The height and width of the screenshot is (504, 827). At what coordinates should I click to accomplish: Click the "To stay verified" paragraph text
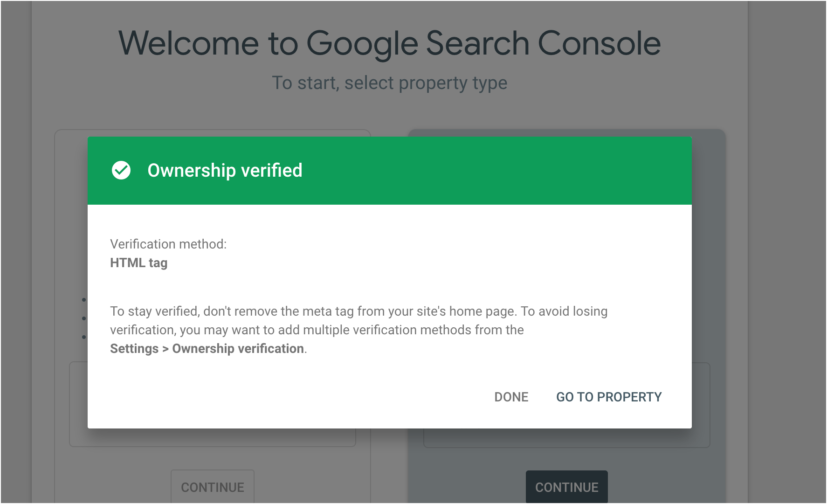(358, 311)
